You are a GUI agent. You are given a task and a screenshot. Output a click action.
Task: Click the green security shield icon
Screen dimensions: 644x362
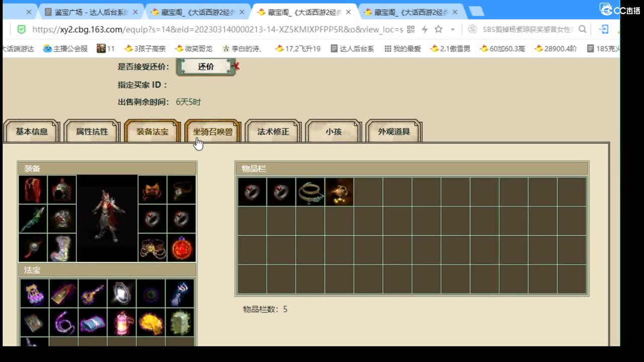pyautogui.click(x=21, y=30)
